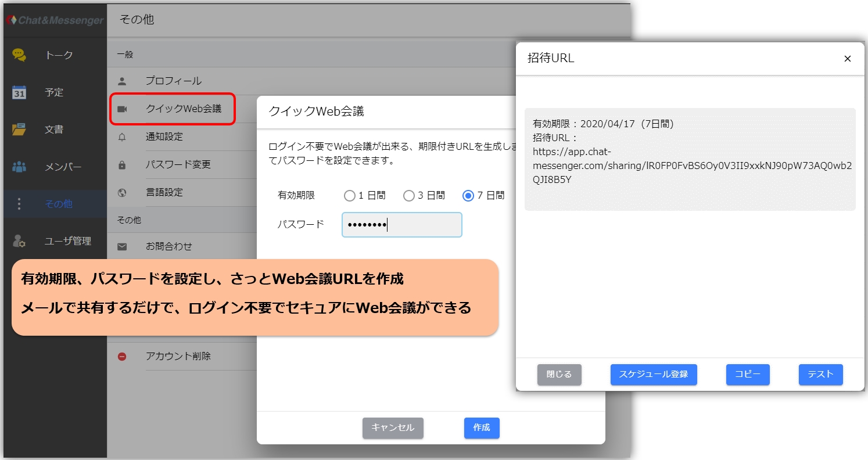868x460 pixels.
Task: Click the コピー button in invite dialog
Action: pos(748,375)
